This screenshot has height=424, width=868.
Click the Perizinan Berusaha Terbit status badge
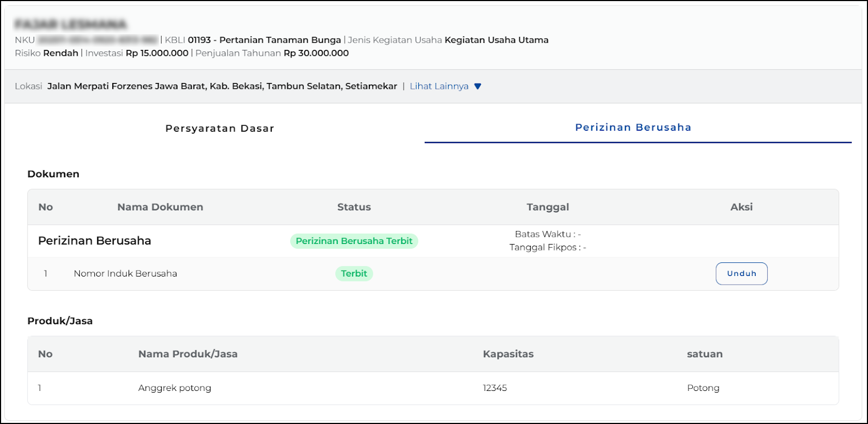(x=354, y=241)
